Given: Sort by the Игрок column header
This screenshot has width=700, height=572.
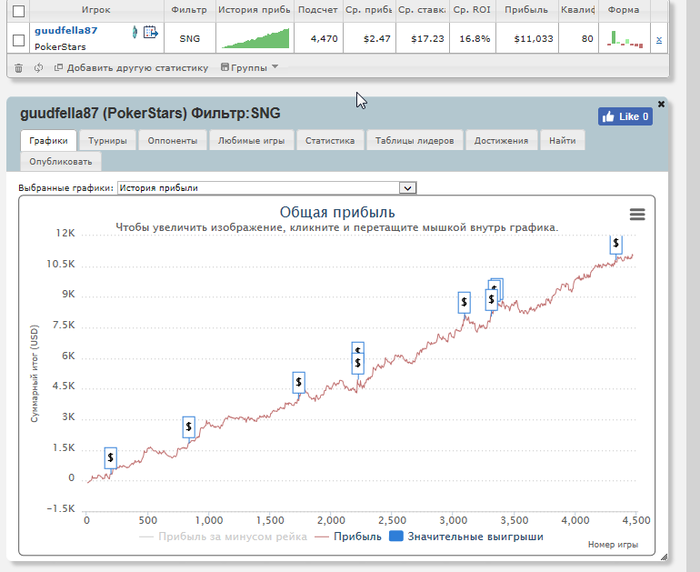Looking at the screenshot, I should [x=96, y=10].
